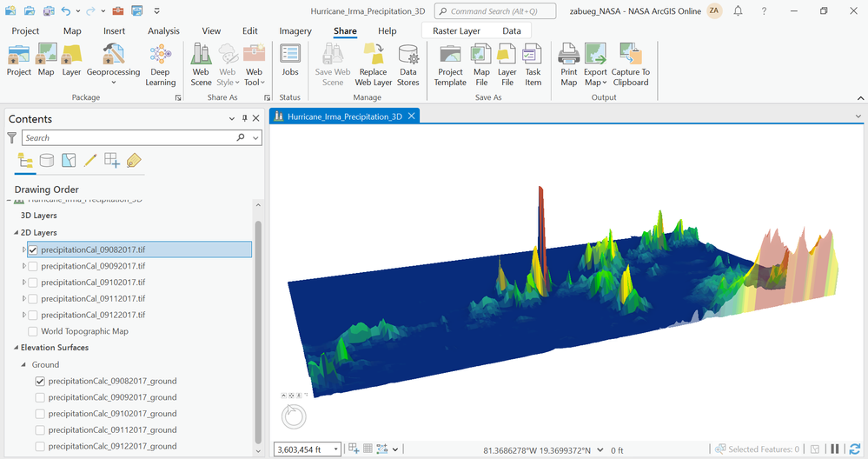
Task: Open the Analysis ribbon tab
Action: pyautogui.click(x=163, y=31)
